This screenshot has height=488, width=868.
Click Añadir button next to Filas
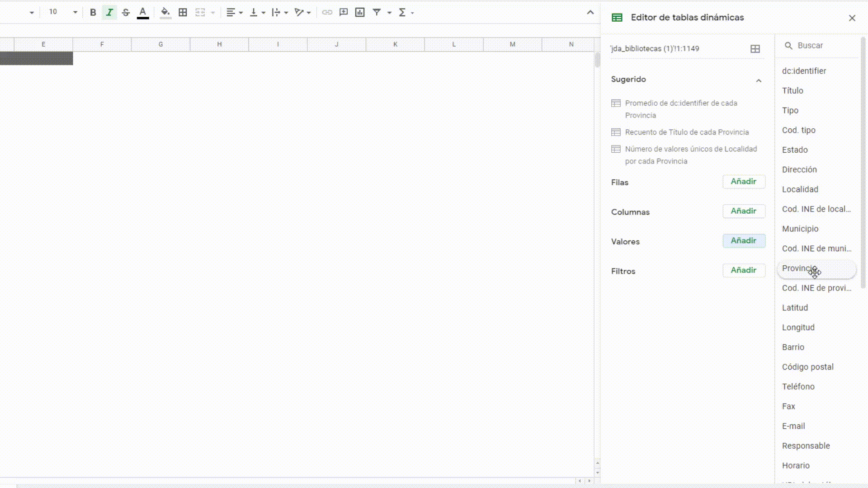pos(743,182)
